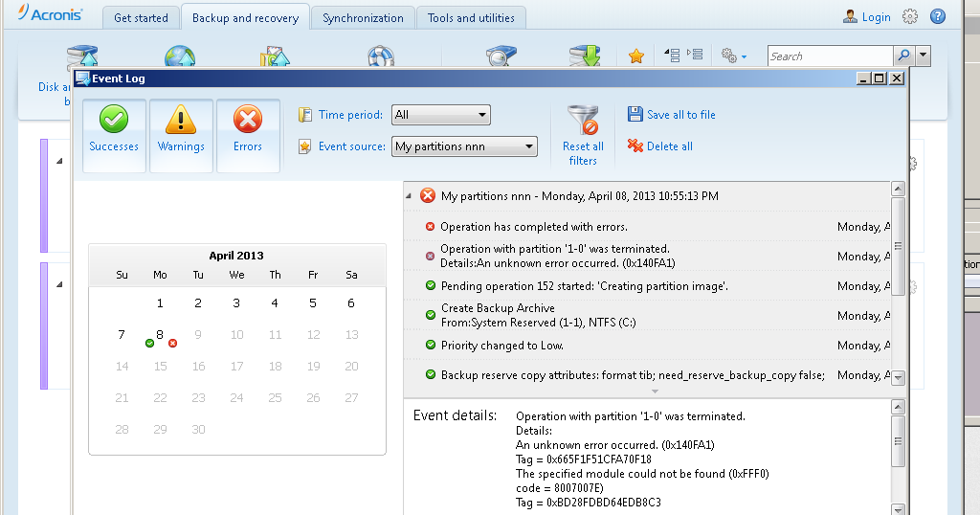Open the Get started tab
Image resolution: width=980 pixels, height=515 pixels.
[141, 18]
